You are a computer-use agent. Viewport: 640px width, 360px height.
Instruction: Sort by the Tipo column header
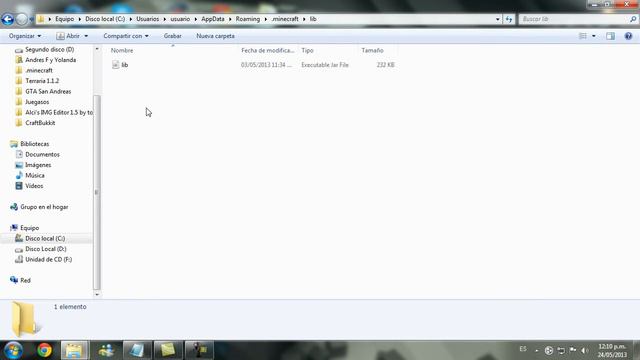tap(307, 50)
